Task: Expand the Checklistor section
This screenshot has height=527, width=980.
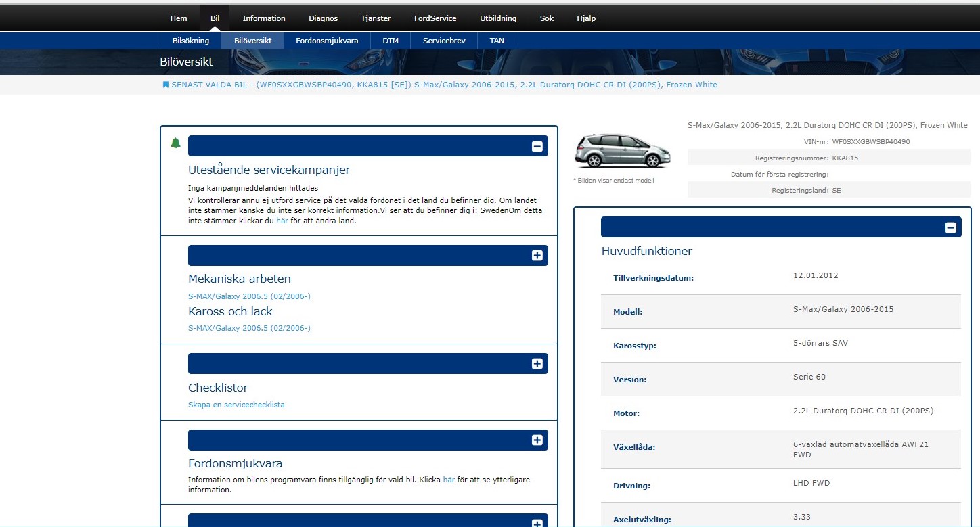Action: pos(537,364)
